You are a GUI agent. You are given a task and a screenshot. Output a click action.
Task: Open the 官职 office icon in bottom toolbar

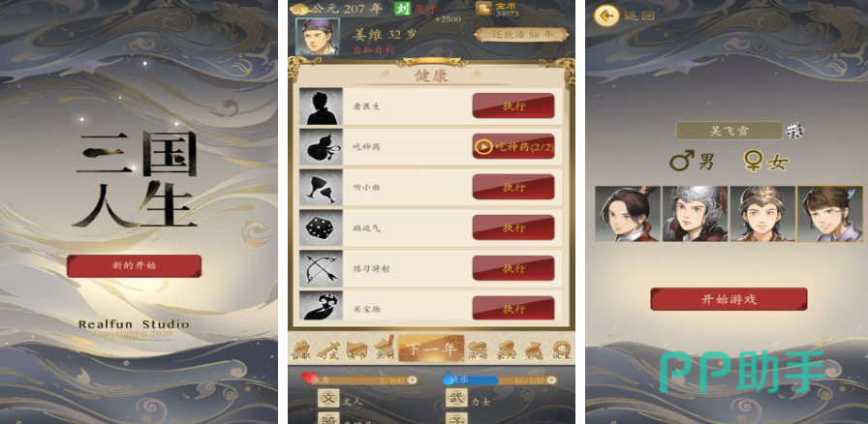tap(301, 349)
